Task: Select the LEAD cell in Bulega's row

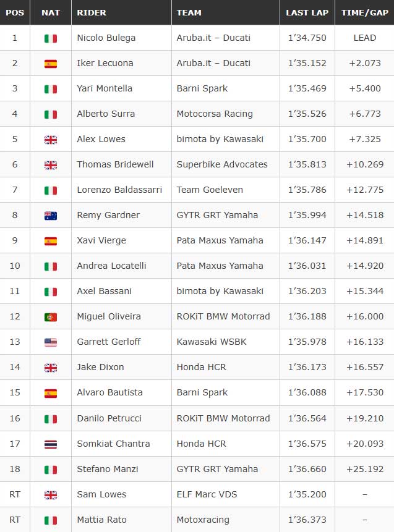Action: [x=365, y=38]
